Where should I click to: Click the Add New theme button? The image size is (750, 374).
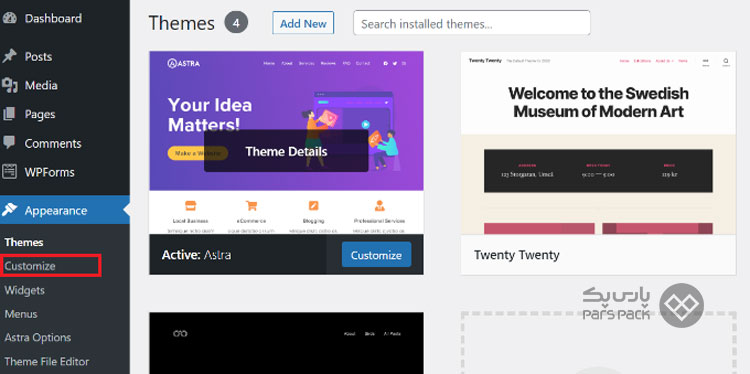click(x=303, y=23)
